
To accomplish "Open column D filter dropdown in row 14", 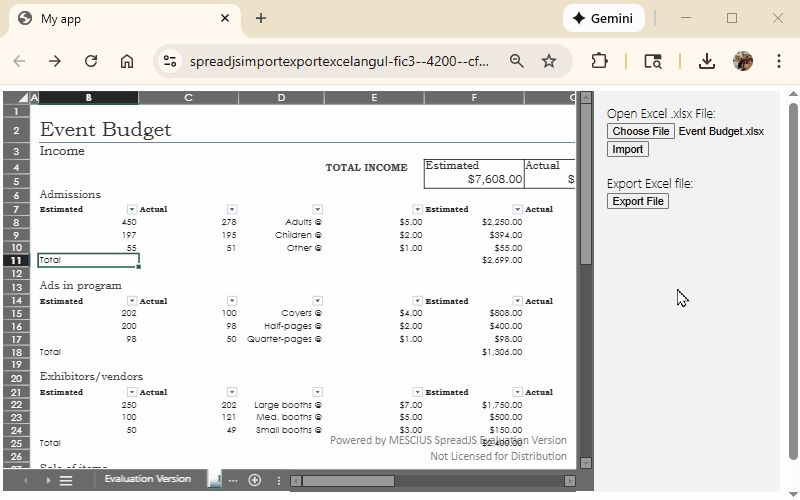I will (317, 301).
